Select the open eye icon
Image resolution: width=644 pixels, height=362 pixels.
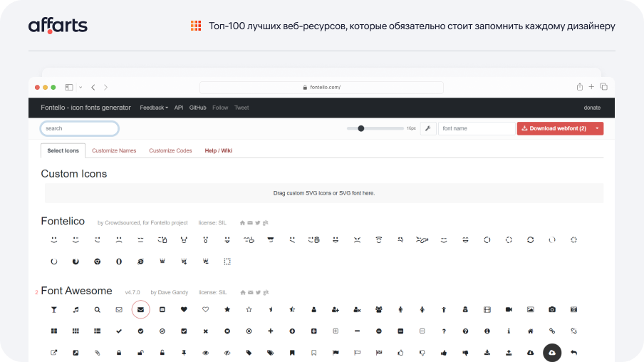click(x=205, y=353)
